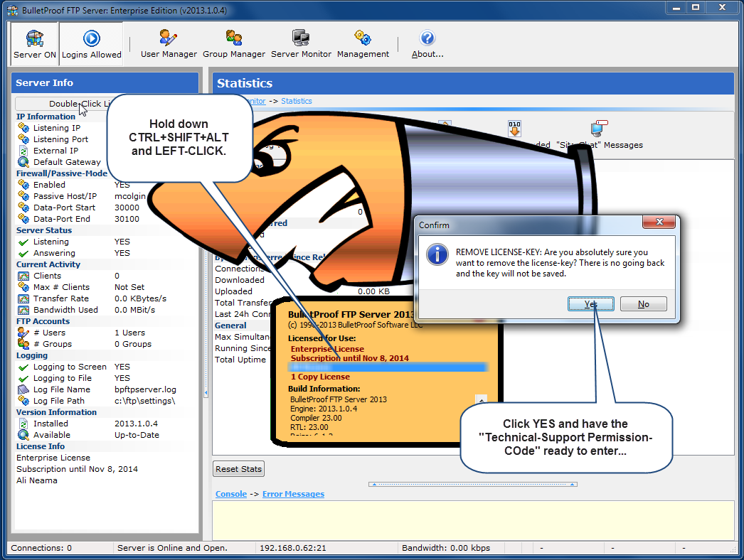Click the c:\ftp\settings\ path value
The height and width of the screenshot is (560, 744).
tap(144, 401)
